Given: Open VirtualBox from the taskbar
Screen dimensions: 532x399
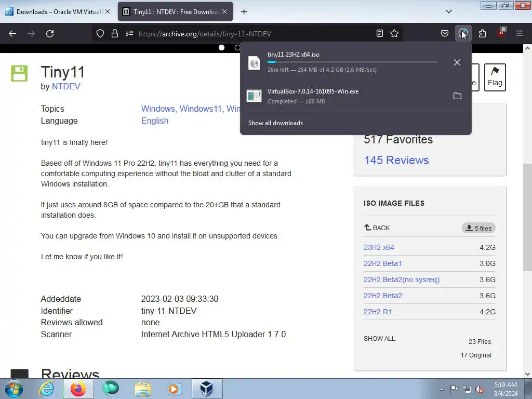Looking at the screenshot, I should 207,389.
